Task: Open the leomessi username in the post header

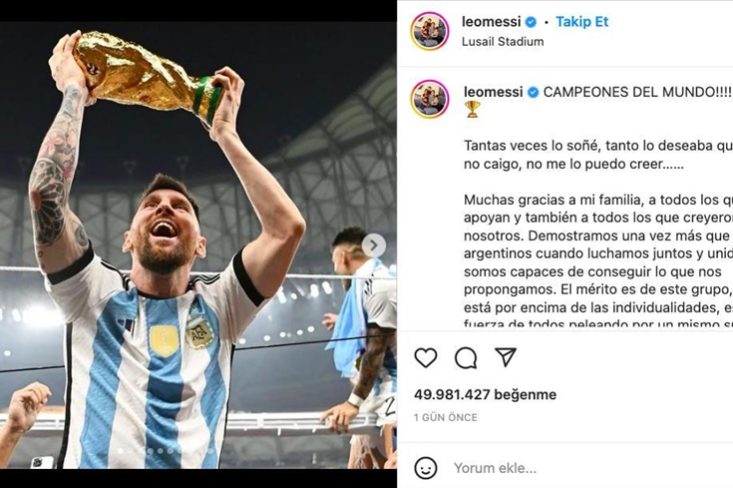Action: [493, 22]
